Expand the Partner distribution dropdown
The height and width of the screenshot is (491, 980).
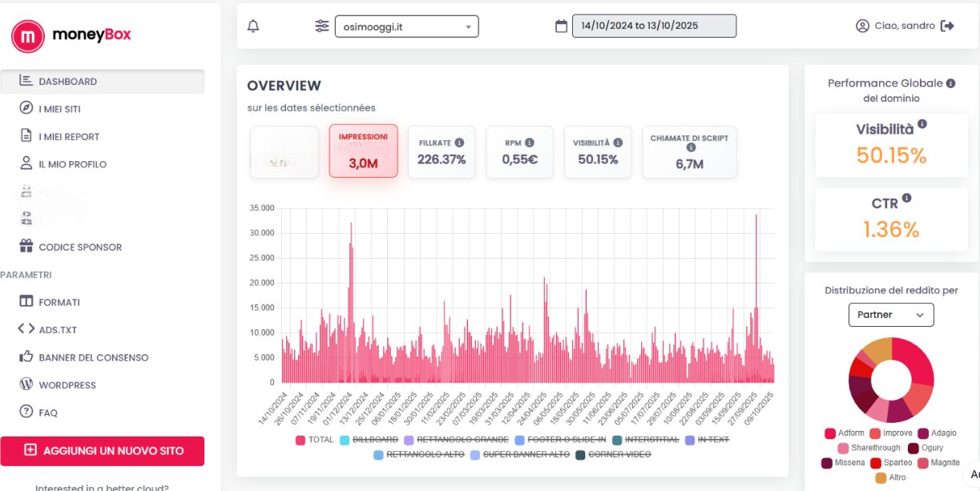(890, 315)
